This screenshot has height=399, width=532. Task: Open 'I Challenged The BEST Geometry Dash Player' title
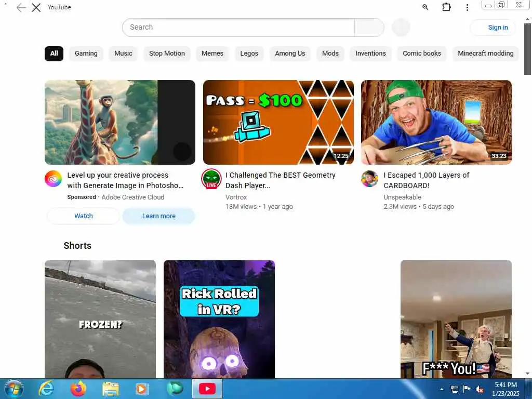click(281, 180)
